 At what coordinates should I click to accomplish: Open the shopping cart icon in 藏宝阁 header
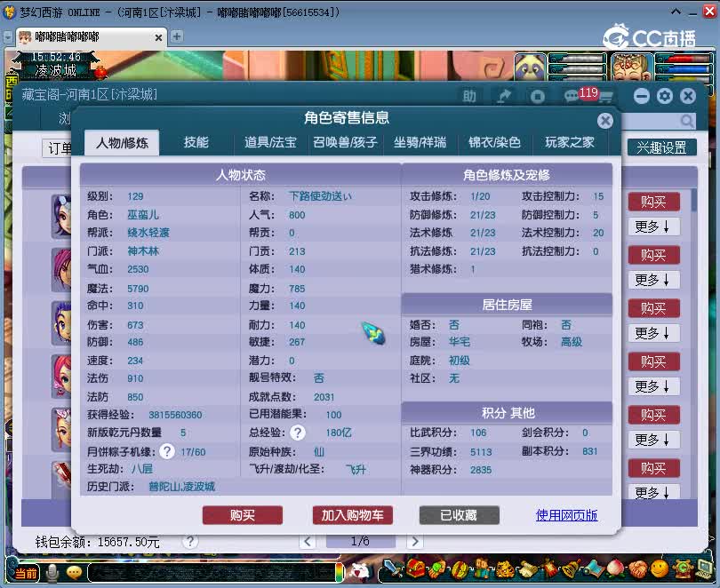click(605, 97)
